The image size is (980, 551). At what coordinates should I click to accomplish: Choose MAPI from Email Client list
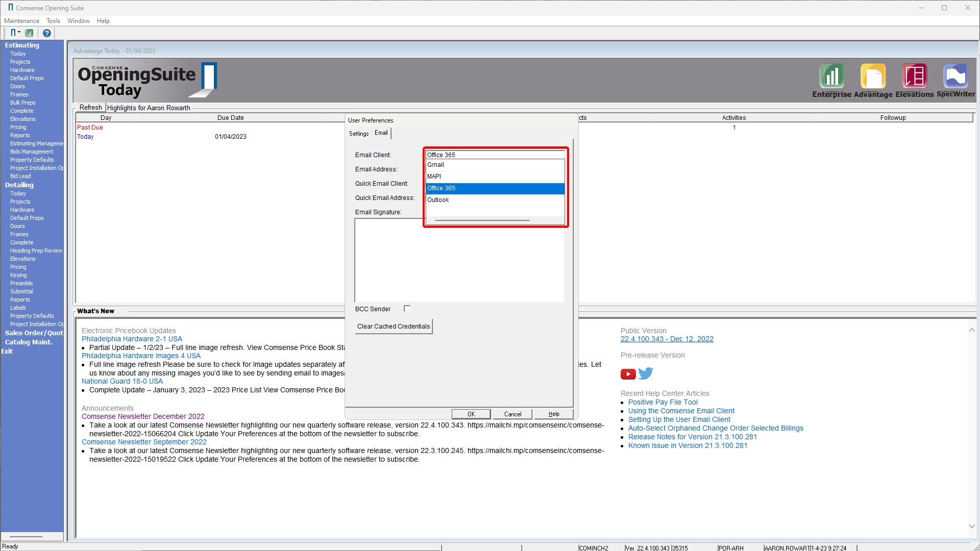click(x=495, y=177)
